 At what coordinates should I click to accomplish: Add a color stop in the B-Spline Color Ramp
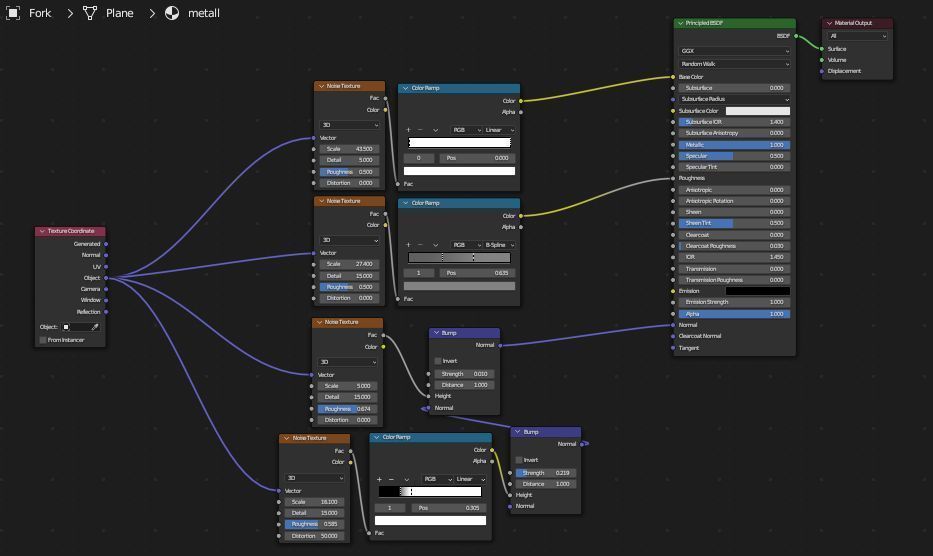coord(408,245)
